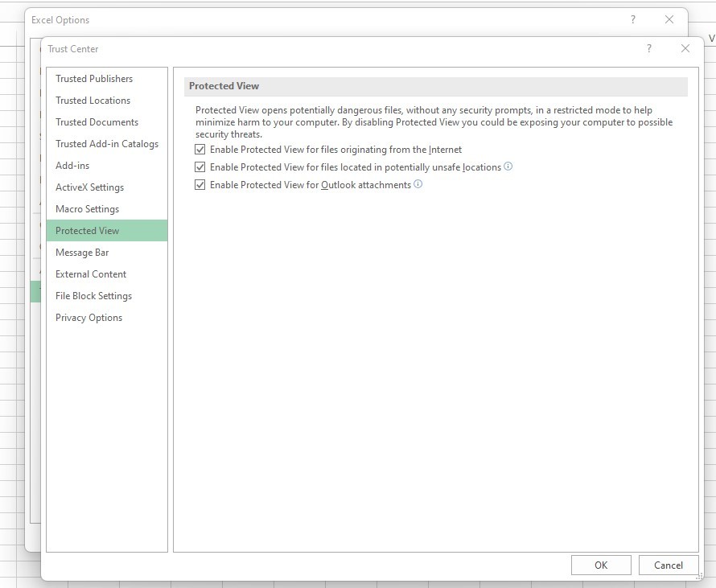
Task: Toggle Protected View for Outlook attachments
Action: click(x=200, y=185)
